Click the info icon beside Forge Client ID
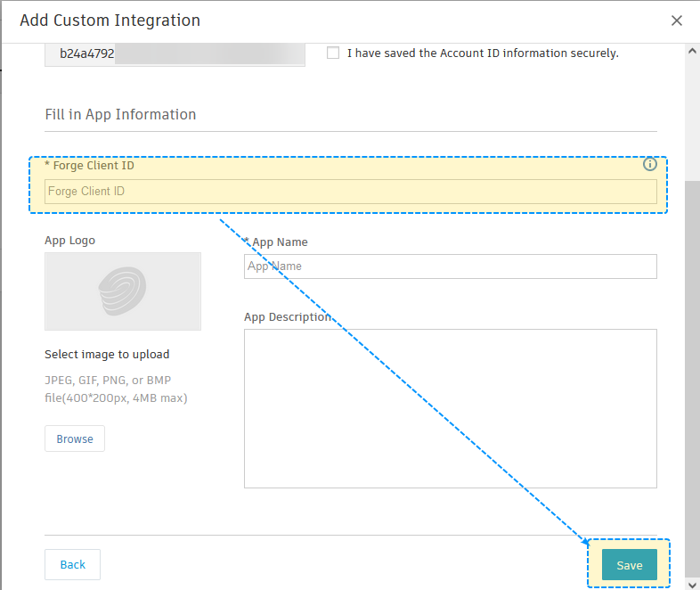Viewport: 700px width, 590px height. tap(649, 164)
